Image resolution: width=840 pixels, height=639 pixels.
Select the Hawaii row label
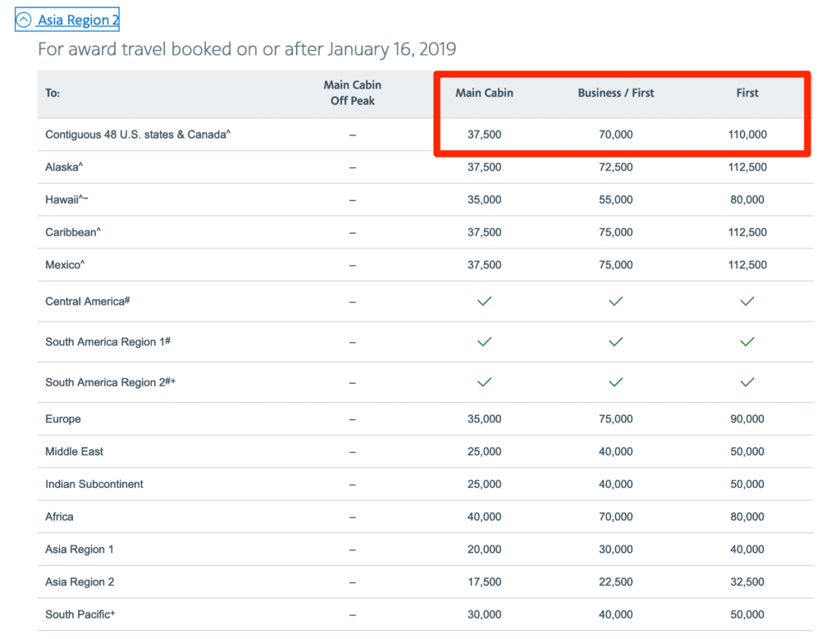tap(67, 199)
